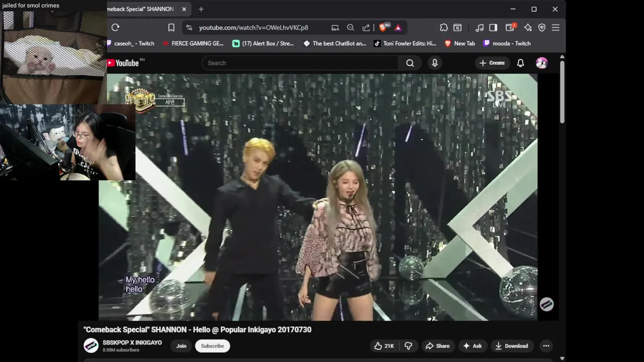644x362 pixels.
Task: Open The best ChatBot an... bookmark
Action: coord(335,43)
